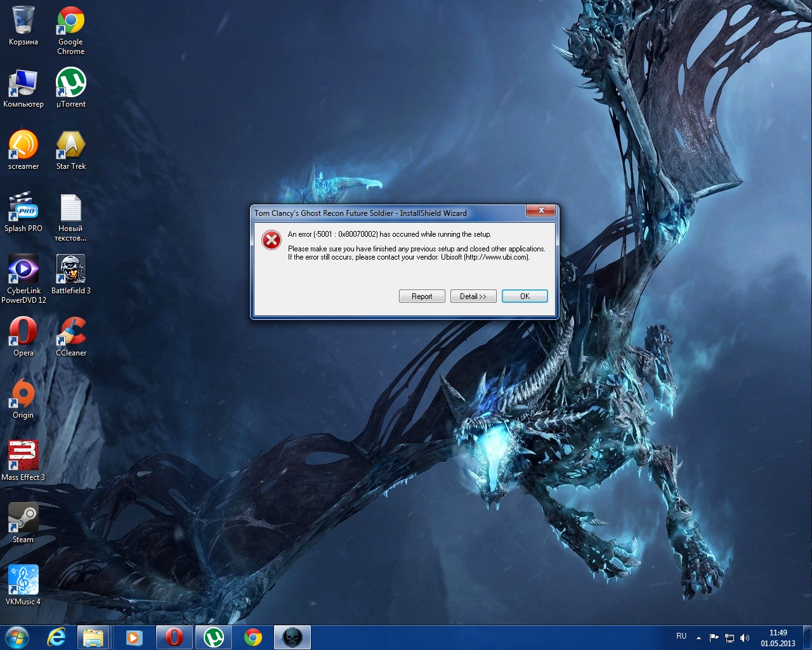Open Windows Media Player from the taskbar
Viewport: 812px width, 650px height.
pyautogui.click(x=134, y=637)
